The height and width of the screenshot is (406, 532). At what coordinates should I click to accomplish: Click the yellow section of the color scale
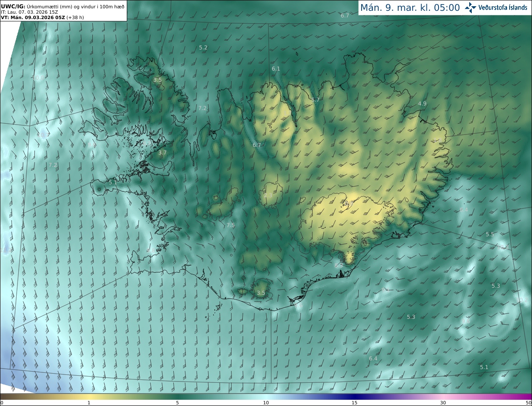point(89,396)
